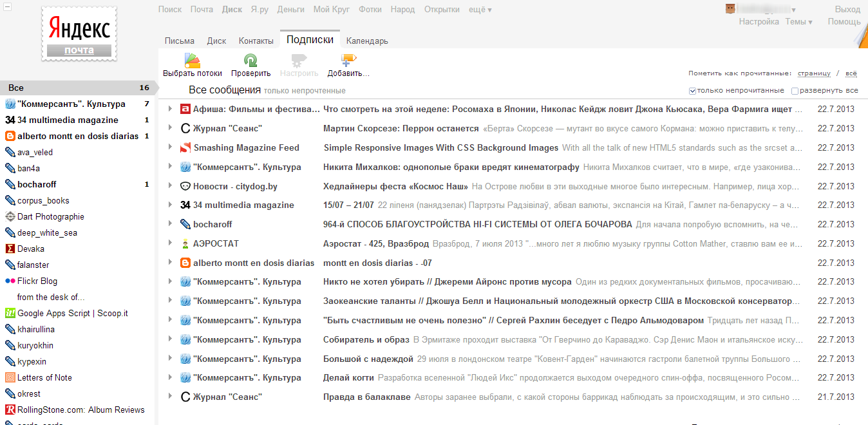Switch to the Контакты tab
The height and width of the screenshot is (425, 868).
pyautogui.click(x=256, y=41)
